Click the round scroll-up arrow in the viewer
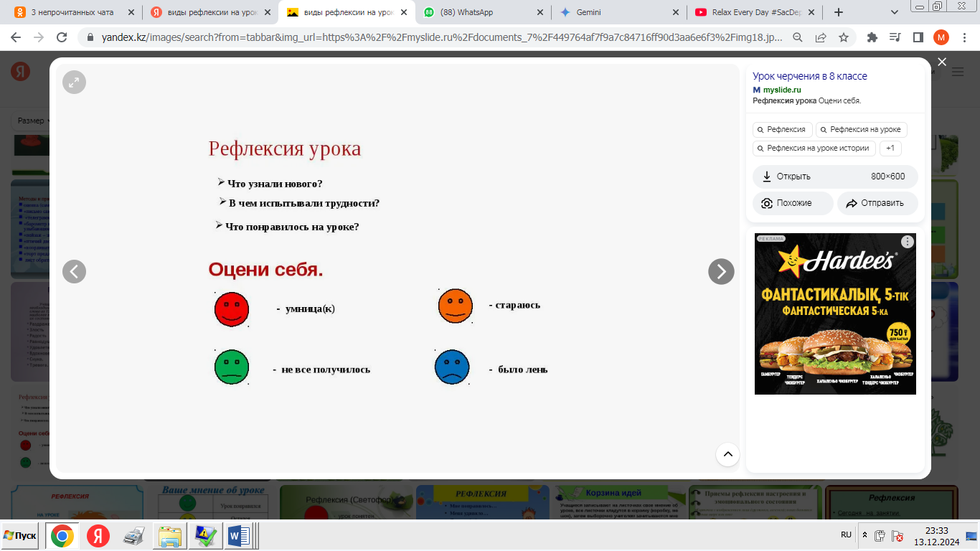Screen dimensions: 980x551 click(727, 454)
